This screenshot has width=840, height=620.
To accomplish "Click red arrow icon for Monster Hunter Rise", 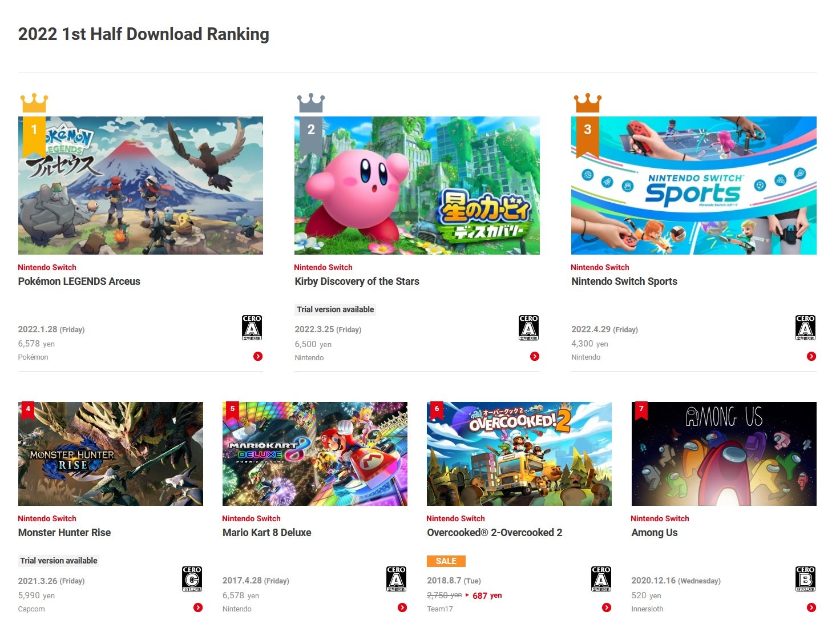I will point(198,607).
